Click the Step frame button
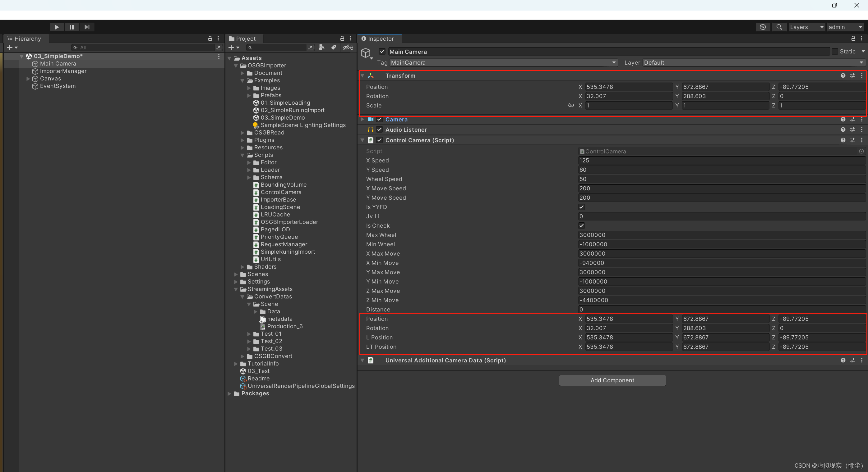 tap(87, 27)
